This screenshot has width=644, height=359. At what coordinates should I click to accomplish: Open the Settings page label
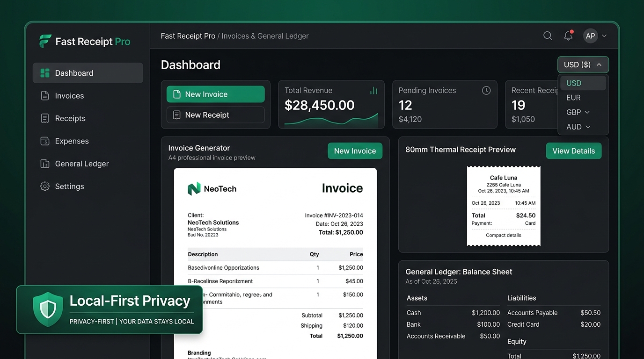[70, 187]
